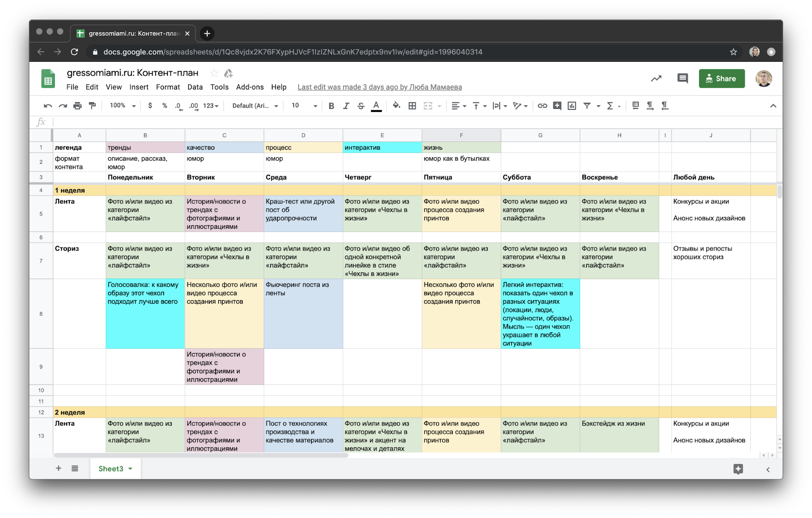Open the font size 10 dropdown

click(x=304, y=106)
